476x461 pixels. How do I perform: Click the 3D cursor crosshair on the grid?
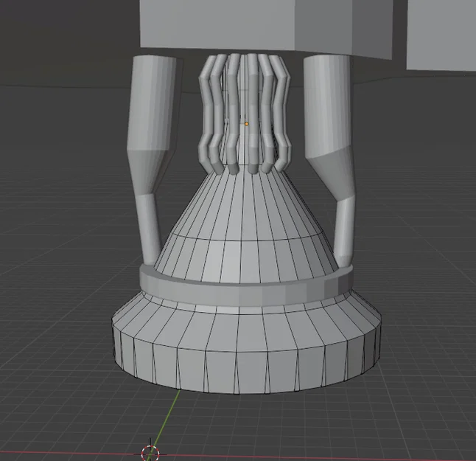(x=150, y=454)
